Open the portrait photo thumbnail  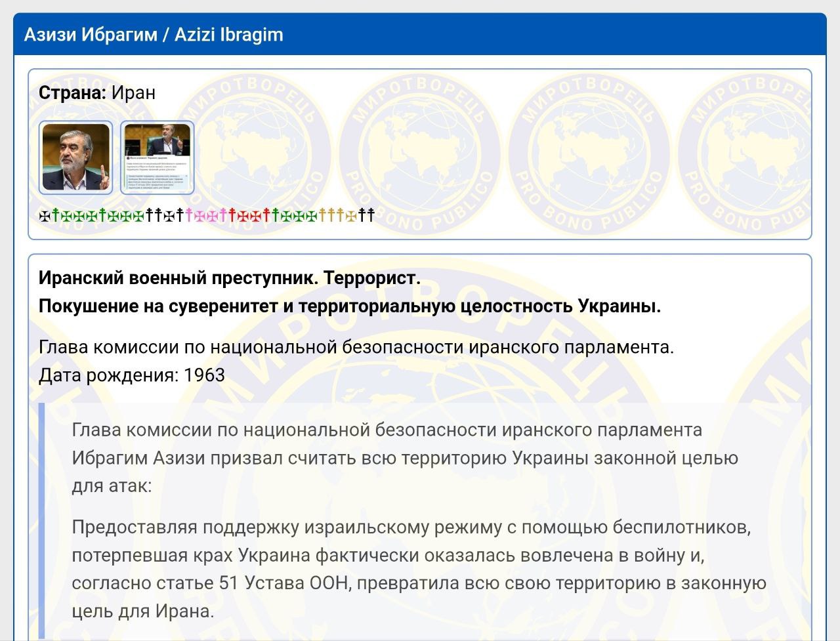(x=75, y=157)
